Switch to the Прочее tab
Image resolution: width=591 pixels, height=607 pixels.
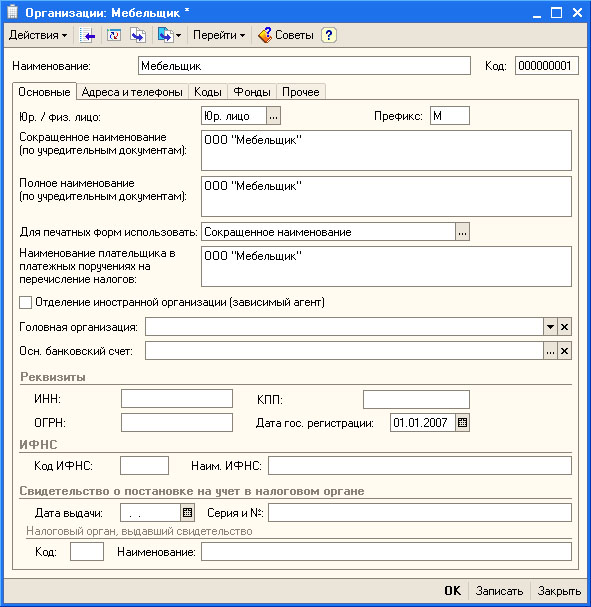pyautogui.click(x=301, y=92)
